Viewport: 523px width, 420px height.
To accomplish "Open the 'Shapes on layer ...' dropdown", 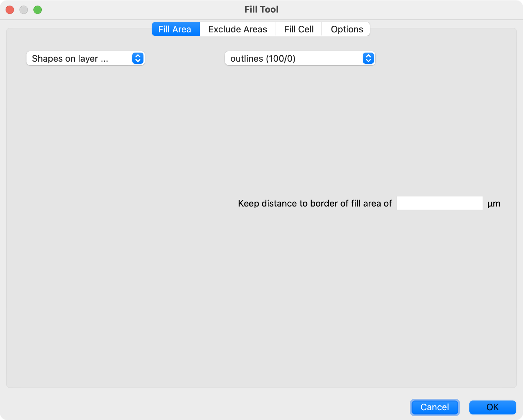I will (85, 58).
